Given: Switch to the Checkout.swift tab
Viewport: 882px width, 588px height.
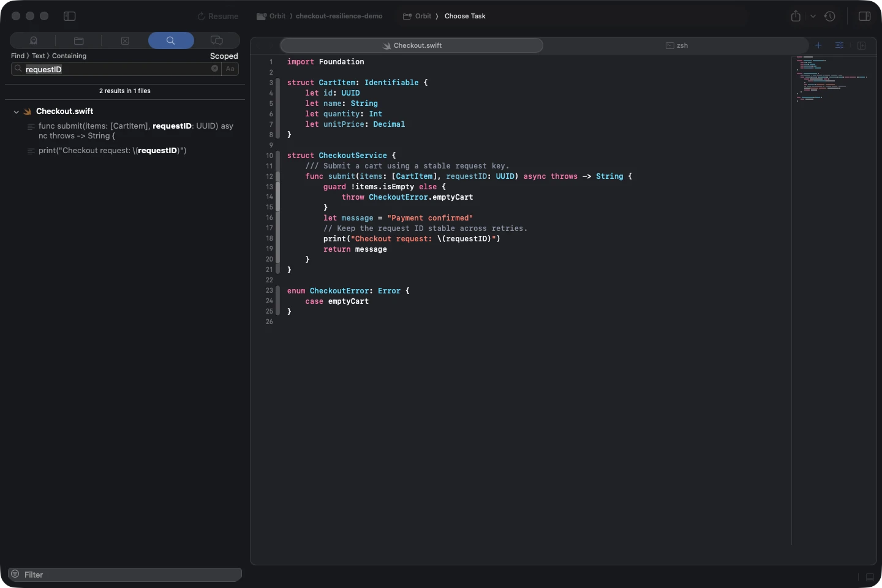Looking at the screenshot, I should pyautogui.click(x=412, y=45).
